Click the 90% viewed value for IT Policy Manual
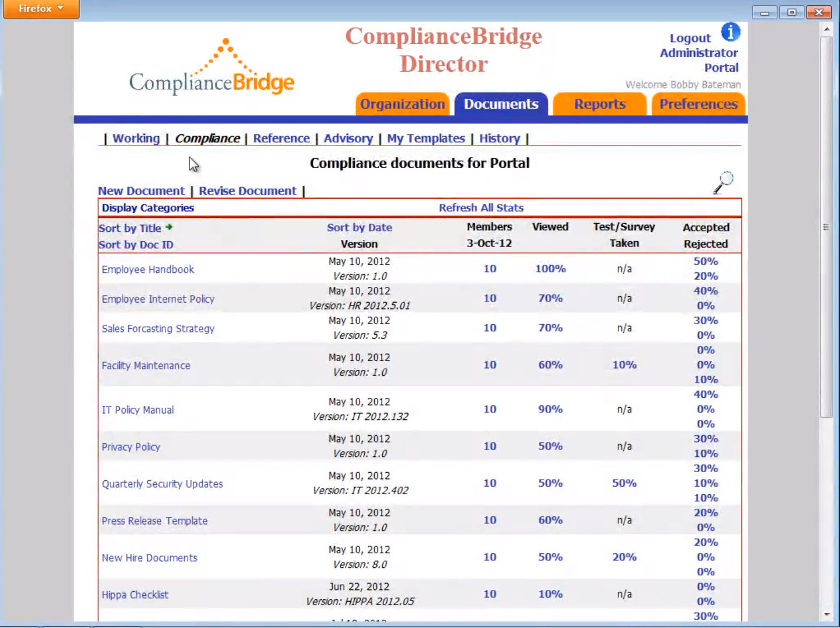This screenshot has width=840, height=628. click(551, 409)
